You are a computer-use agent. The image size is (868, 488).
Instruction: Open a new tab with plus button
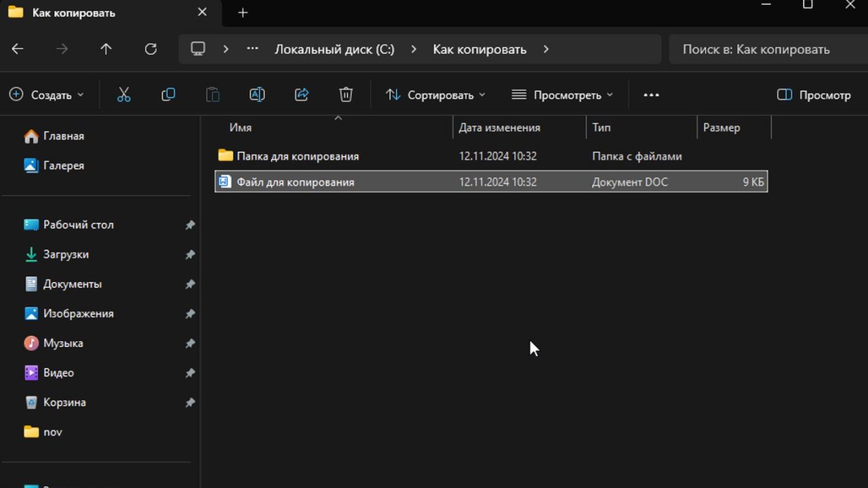[243, 13]
